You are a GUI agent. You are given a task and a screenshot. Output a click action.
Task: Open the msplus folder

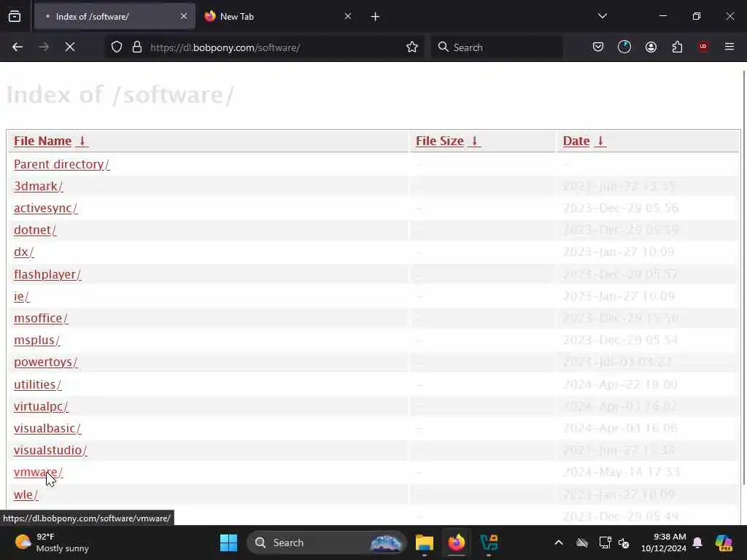(x=36, y=340)
